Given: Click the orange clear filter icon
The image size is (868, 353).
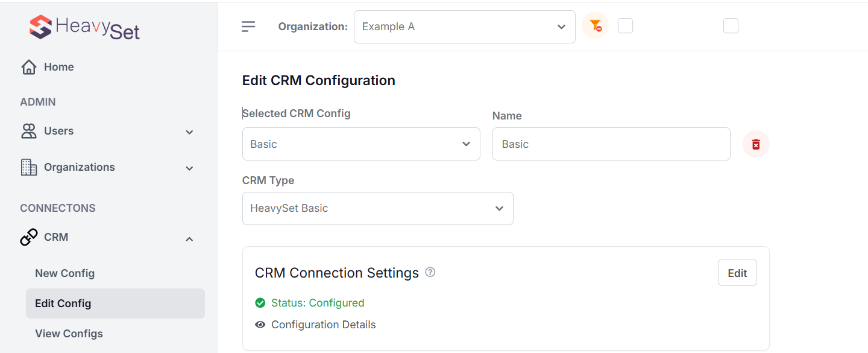Looking at the screenshot, I should tap(595, 26).
